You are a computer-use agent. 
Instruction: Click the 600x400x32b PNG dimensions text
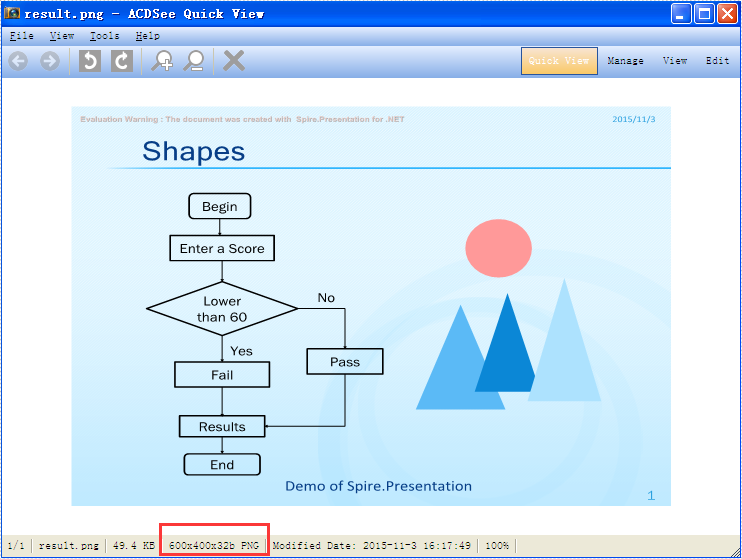coord(214,546)
